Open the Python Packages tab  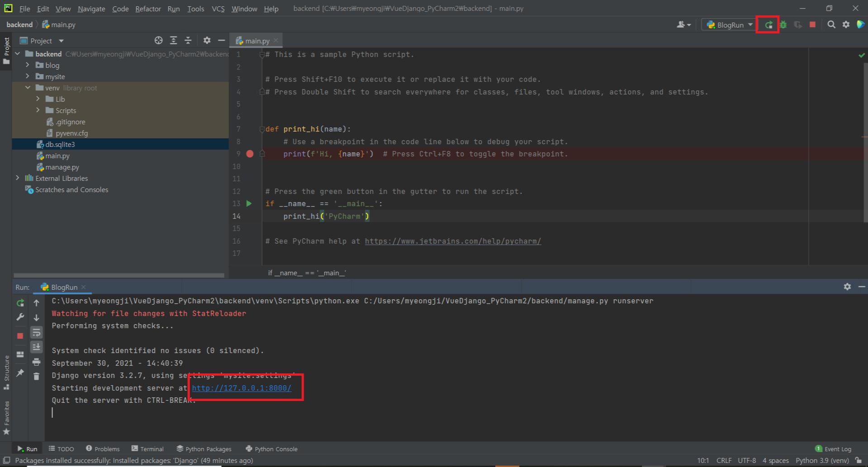(x=204, y=449)
